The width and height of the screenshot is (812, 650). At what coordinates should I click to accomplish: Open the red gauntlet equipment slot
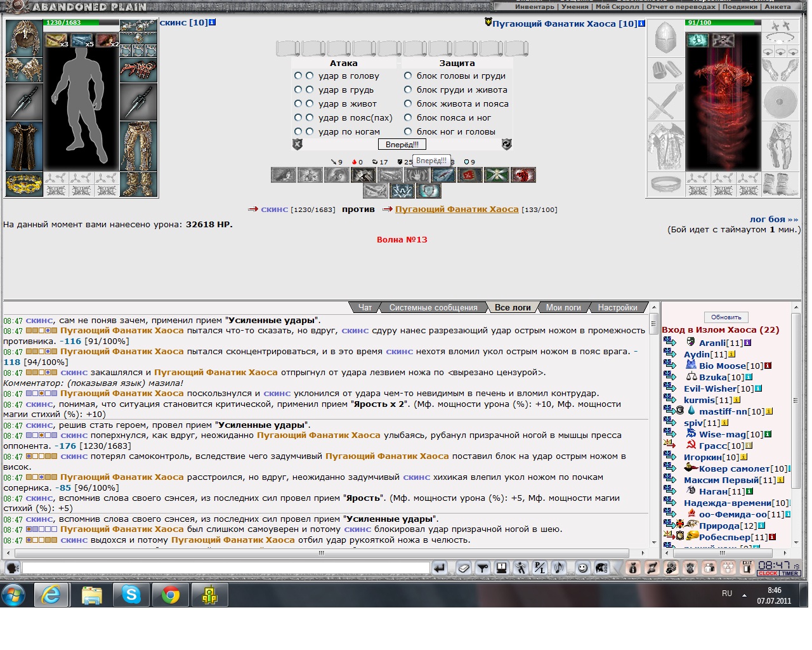coord(138,70)
